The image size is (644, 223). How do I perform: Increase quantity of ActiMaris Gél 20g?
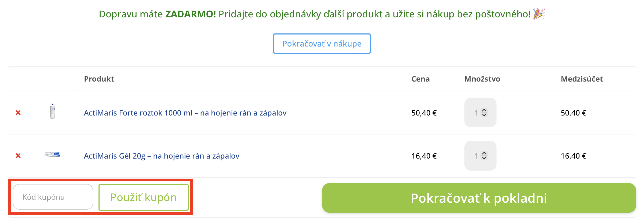pyautogui.click(x=484, y=153)
